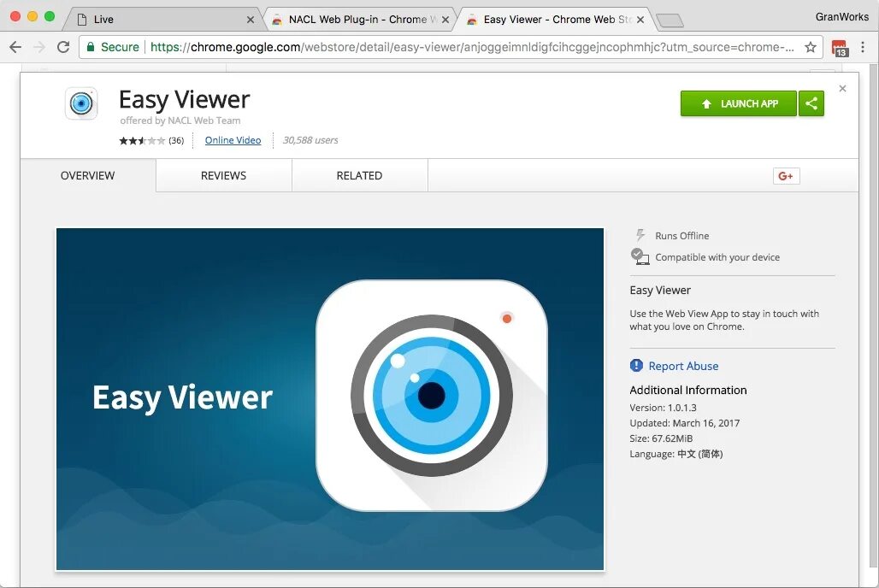Click the Easy Viewer page title heading
Image resolution: width=879 pixels, height=588 pixels.
185,100
